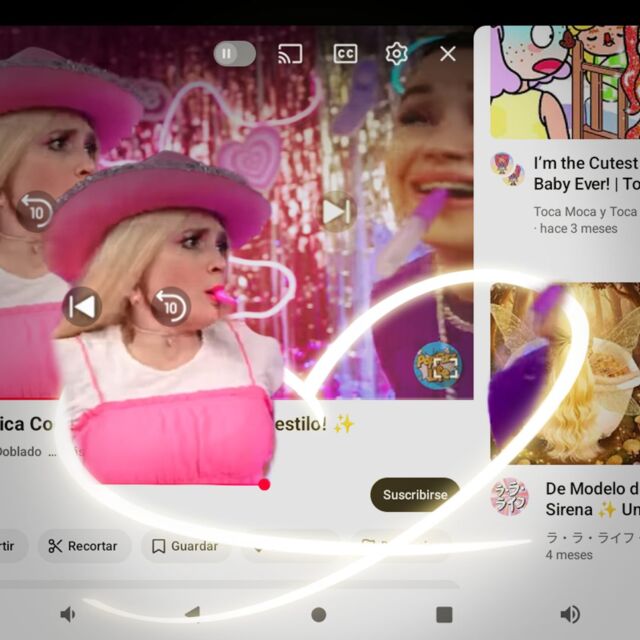Close the player with the X icon
This screenshot has height=640, width=640.
tap(448, 54)
